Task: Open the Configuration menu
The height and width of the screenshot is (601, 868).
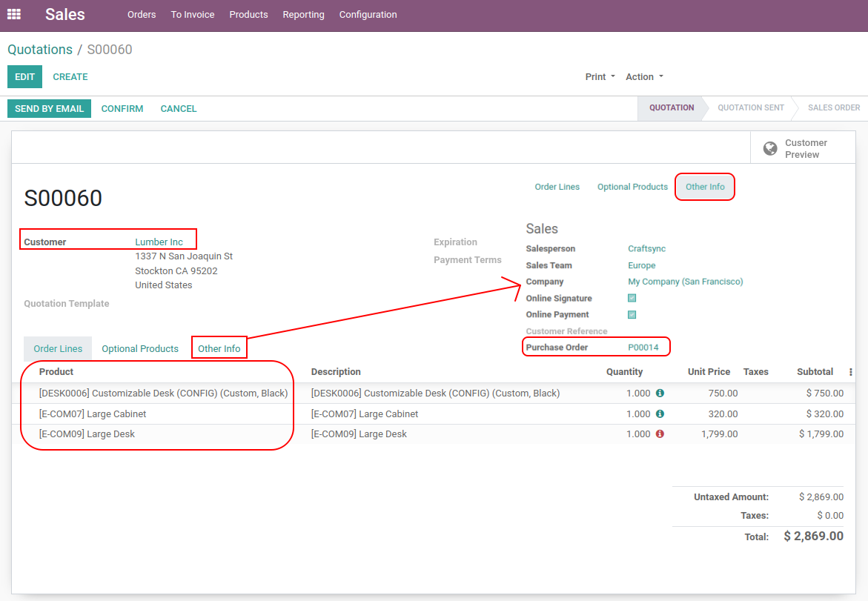Action: tap(368, 15)
